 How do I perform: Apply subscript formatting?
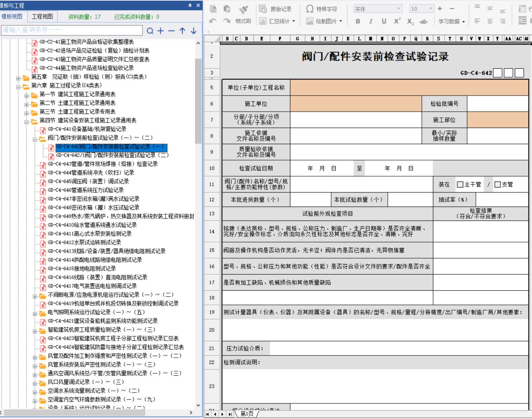click(410, 22)
